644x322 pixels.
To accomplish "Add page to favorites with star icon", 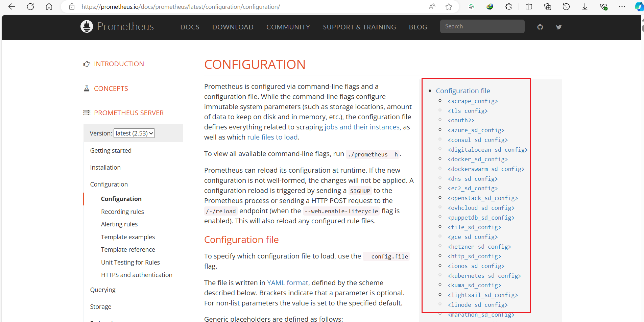I will 449,7.
